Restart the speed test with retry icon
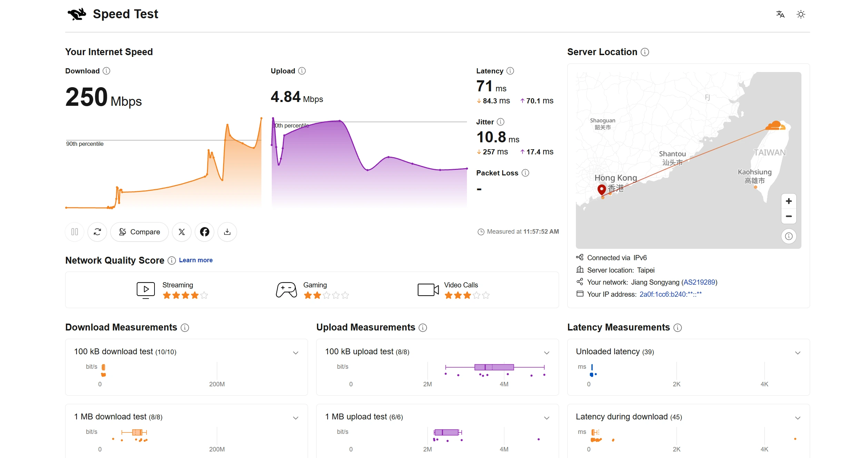 [x=97, y=232]
